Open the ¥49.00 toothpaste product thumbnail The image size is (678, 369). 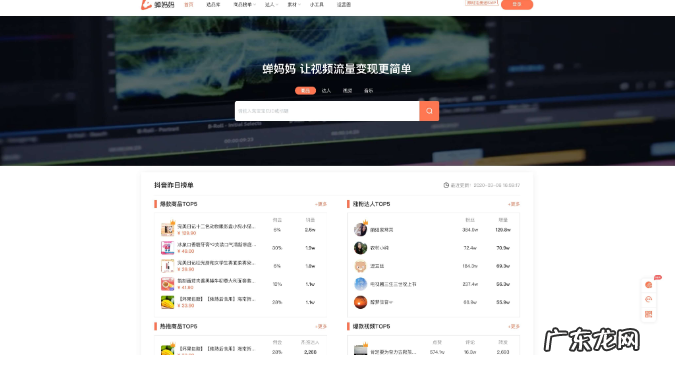point(167,248)
